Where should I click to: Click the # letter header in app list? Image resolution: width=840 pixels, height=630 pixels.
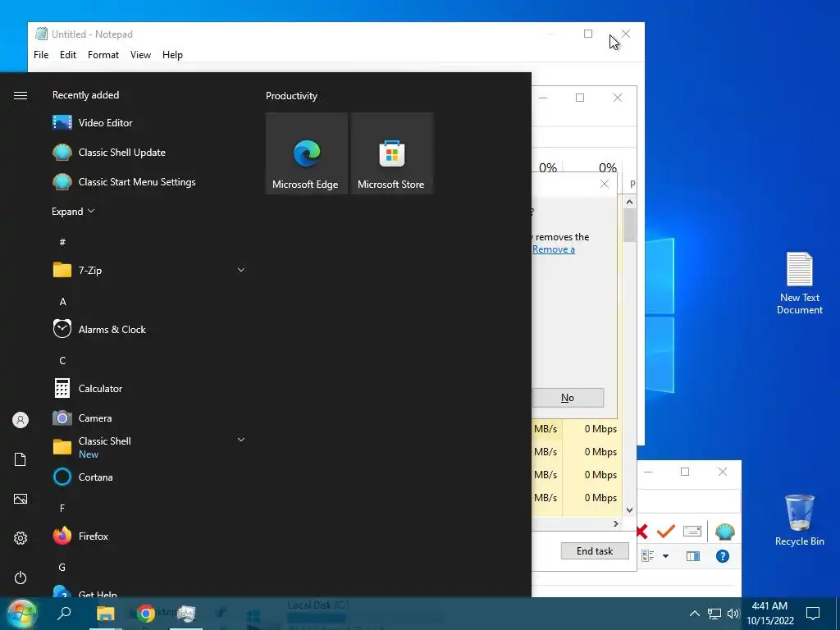[x=62, y=242]
